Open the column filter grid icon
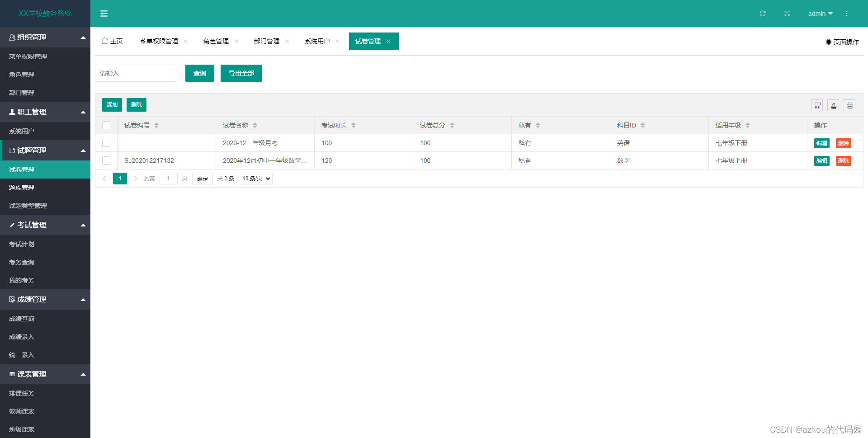 click(817, 105)
